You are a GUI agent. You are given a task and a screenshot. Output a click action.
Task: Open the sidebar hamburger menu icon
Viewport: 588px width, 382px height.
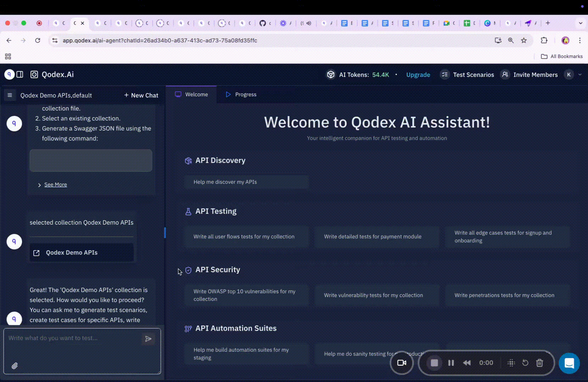coord(10,95)
